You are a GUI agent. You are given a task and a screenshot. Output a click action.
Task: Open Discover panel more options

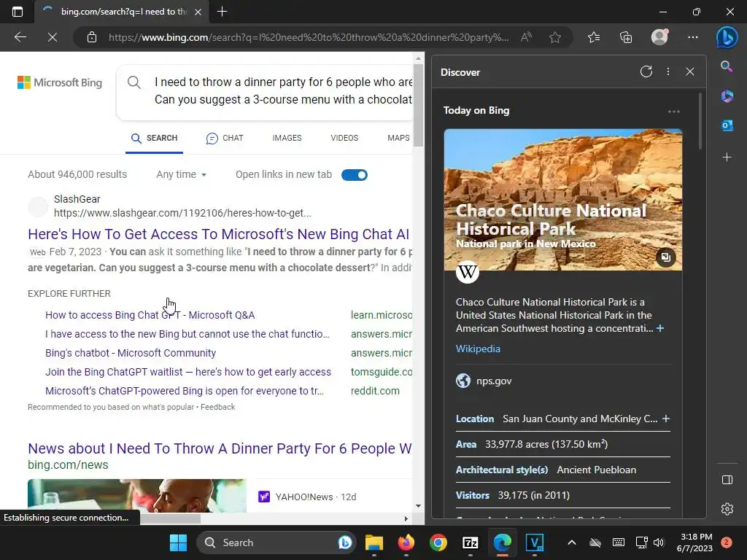[668, 71]
